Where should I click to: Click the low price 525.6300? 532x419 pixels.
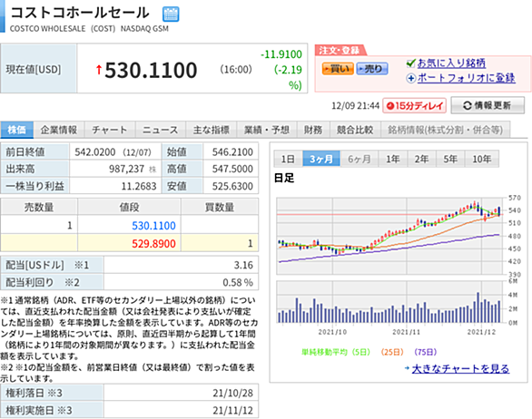232,186
